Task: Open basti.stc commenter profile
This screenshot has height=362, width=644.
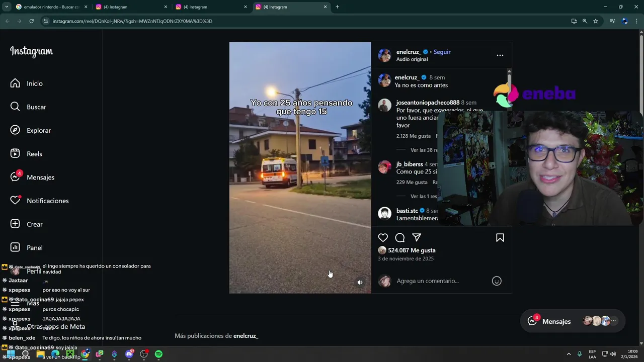Action: tap(407, 211)
